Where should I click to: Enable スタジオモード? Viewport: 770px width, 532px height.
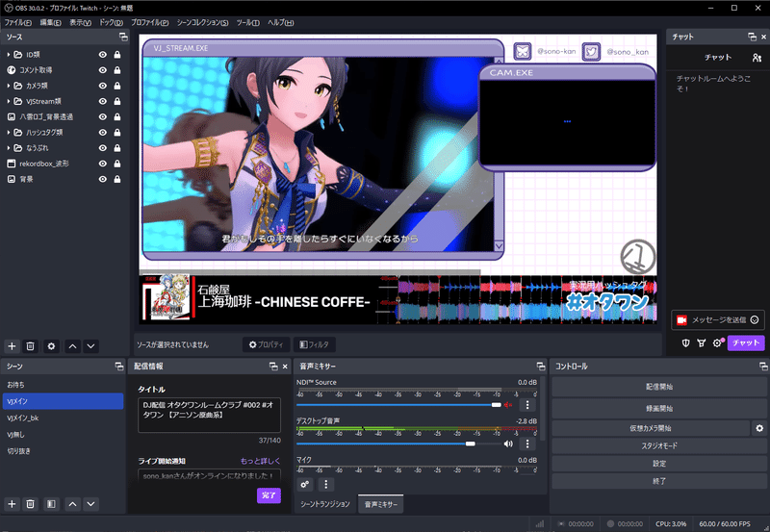tap(659, 445)
